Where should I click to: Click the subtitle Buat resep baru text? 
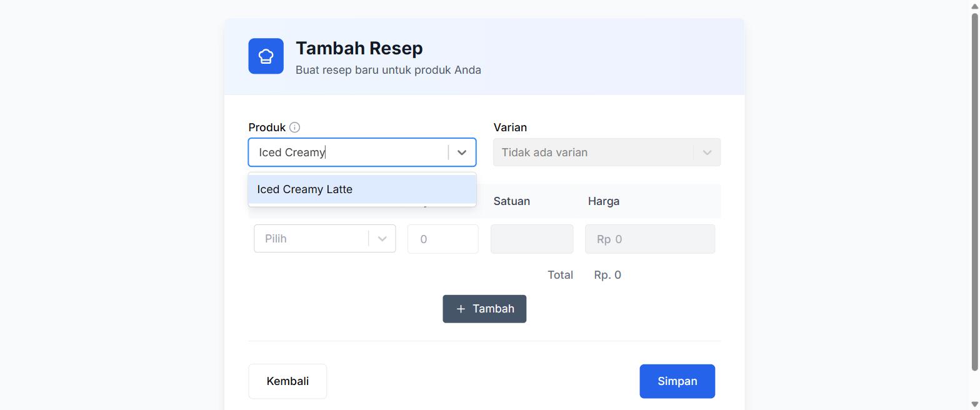coord(388,70)
